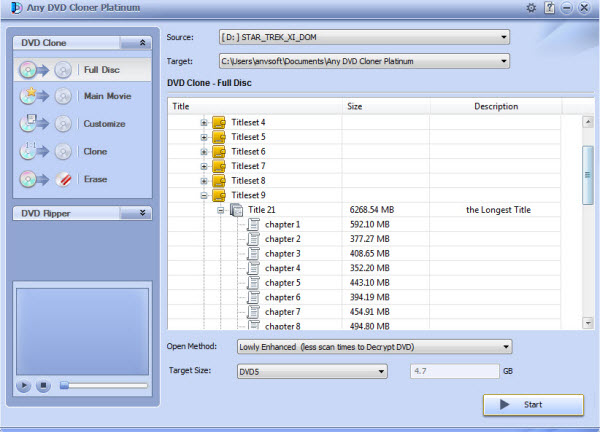
Task: Select Erase disc mode
Action: pyautogui.click(x=82, y=179)
